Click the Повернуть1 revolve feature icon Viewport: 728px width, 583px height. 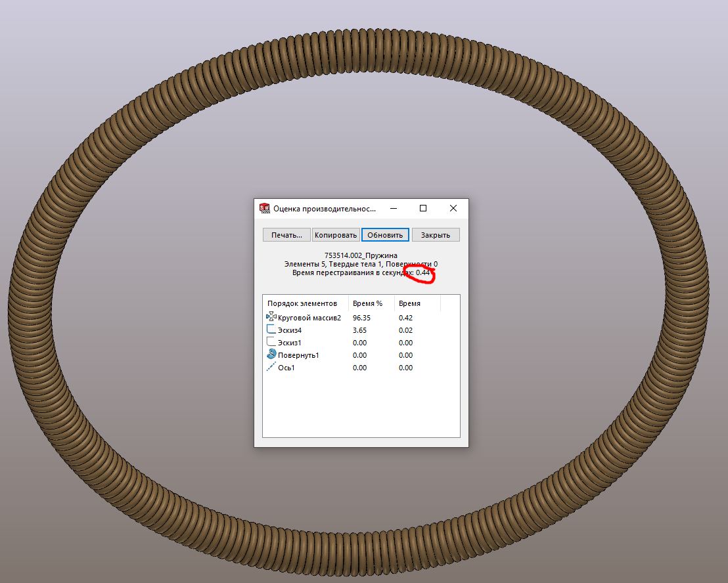(271, 355)
